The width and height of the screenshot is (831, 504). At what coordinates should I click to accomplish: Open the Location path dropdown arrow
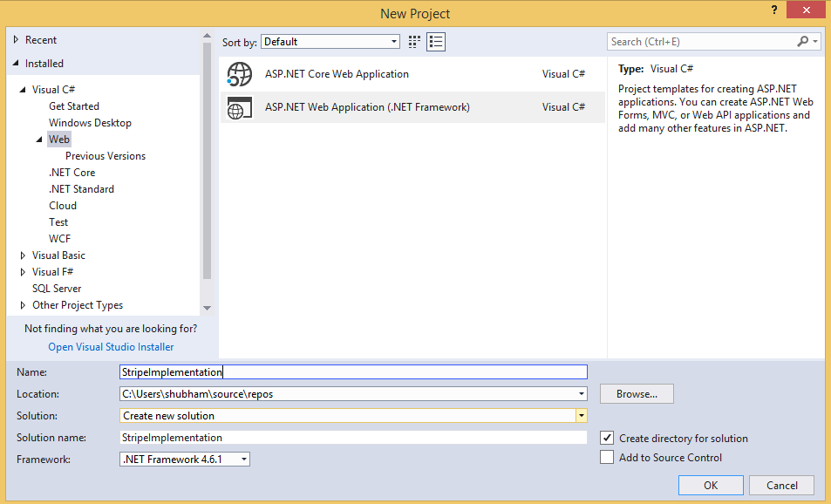pos(582,394)
